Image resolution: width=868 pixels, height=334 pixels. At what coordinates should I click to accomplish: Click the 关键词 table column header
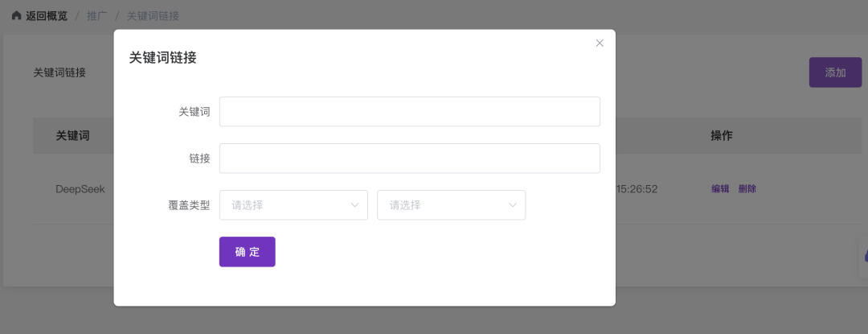pos(72,135)
